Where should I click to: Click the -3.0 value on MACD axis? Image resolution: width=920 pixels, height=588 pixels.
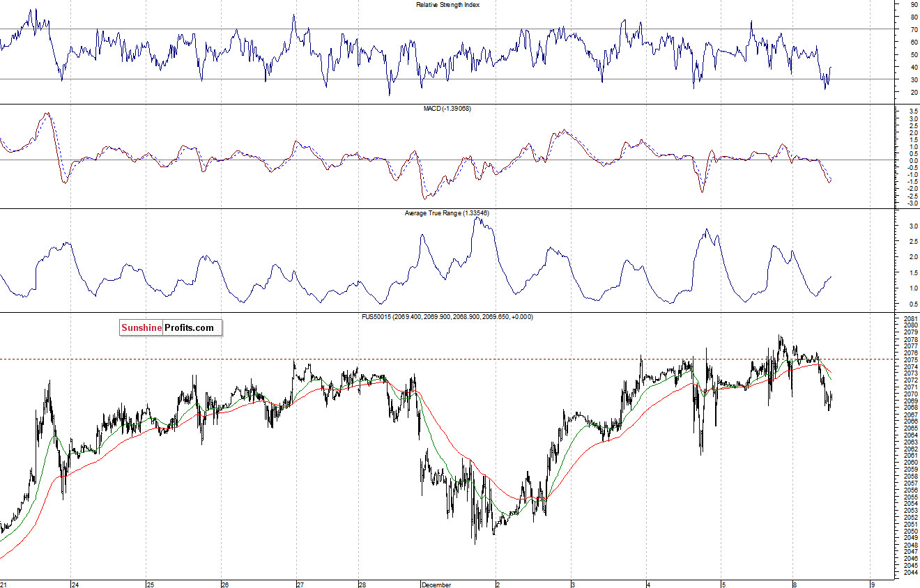(912, 203)
